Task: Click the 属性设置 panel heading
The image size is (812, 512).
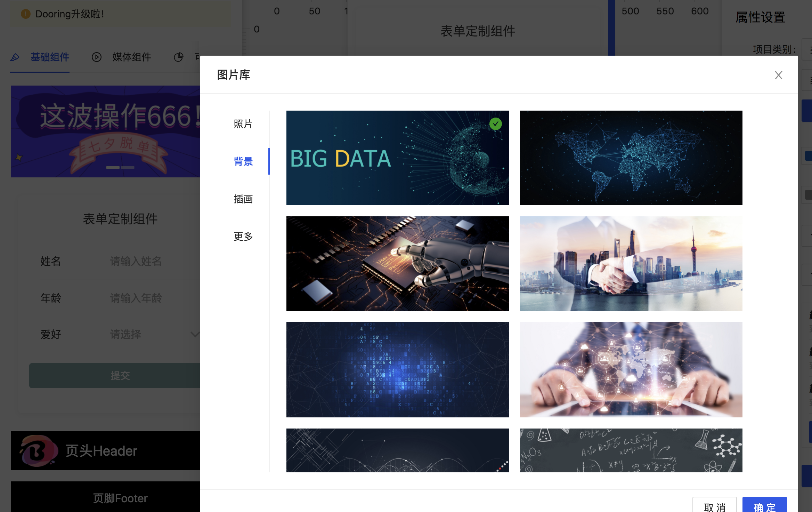Action: (x=760, y=17)
